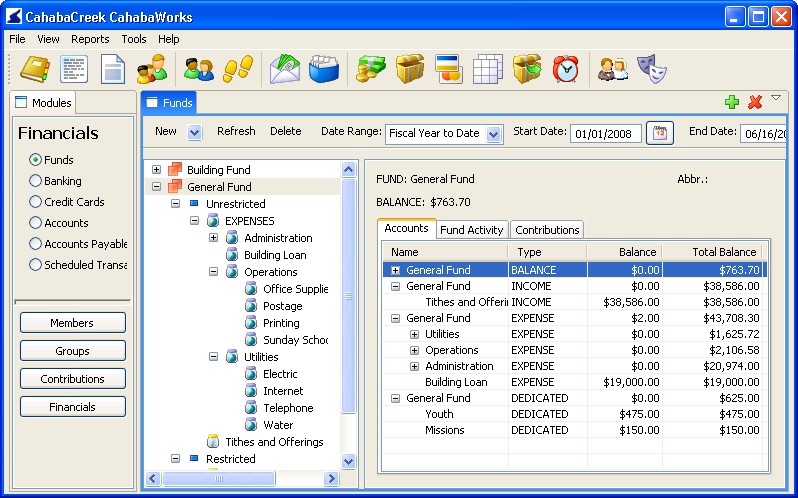Click the address book toolbar icon
Viewport: 798px width, 498px height.
(x=35, y=68)
